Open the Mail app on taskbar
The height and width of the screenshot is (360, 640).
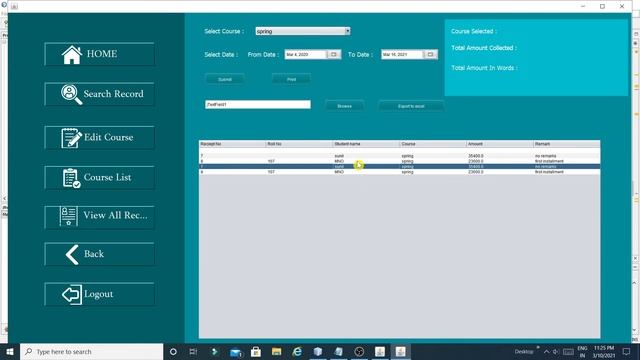click(x=236, y=351)
